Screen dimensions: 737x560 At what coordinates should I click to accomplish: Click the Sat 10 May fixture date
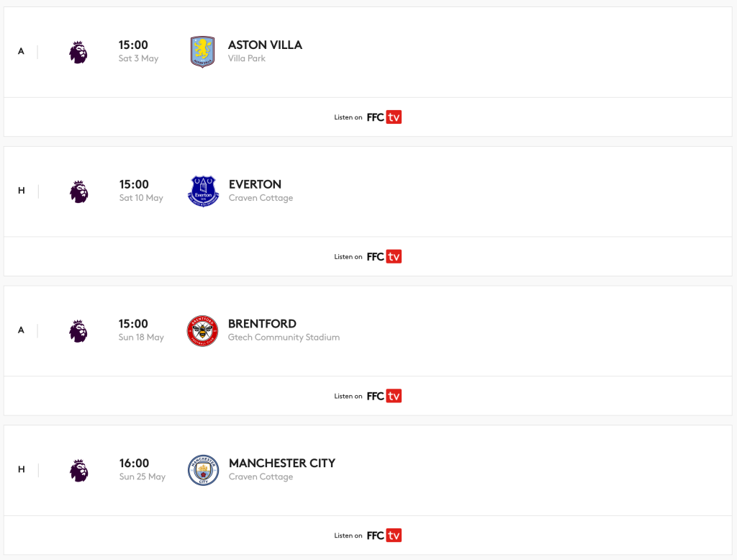point(141,198)
